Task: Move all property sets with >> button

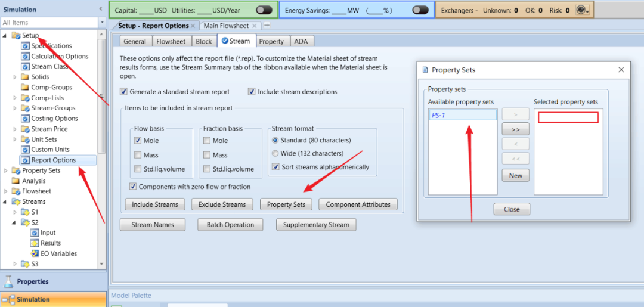Action: click(515, 129)
